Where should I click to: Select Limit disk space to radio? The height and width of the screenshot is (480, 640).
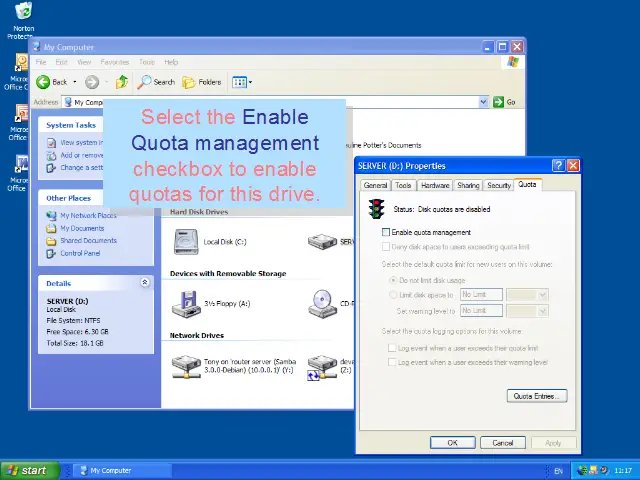393,295
